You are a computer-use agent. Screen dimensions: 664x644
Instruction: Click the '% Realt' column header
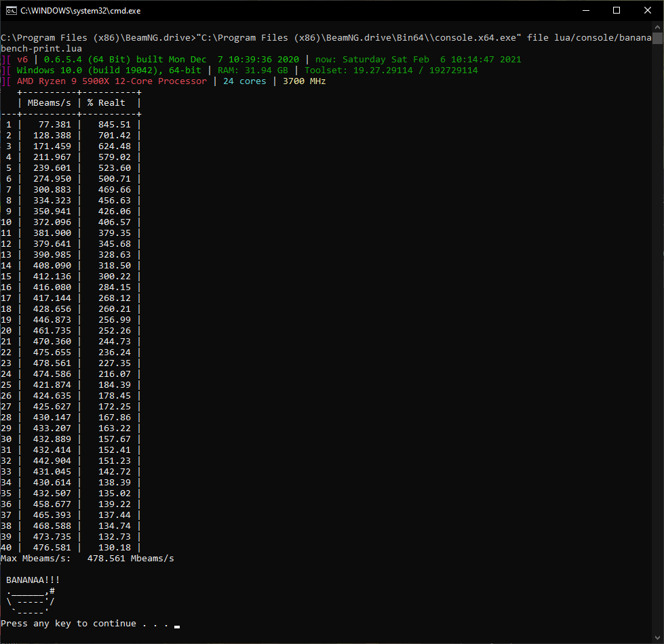coord(106,103)
